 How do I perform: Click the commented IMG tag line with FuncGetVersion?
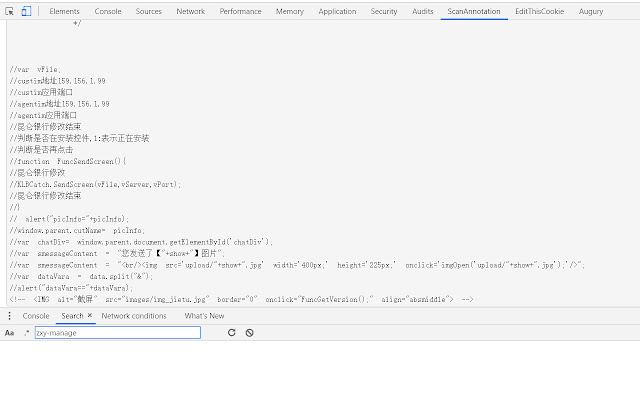point(241,299)
